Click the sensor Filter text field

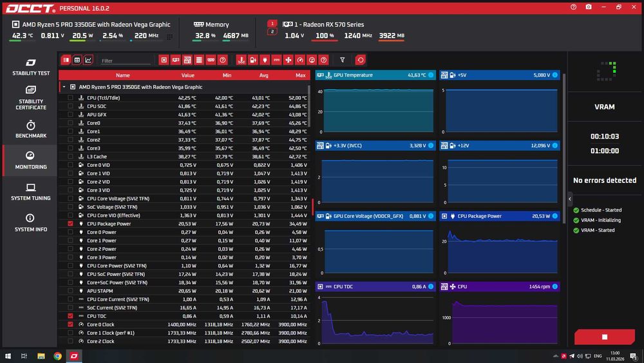click(x=126, y=61)
